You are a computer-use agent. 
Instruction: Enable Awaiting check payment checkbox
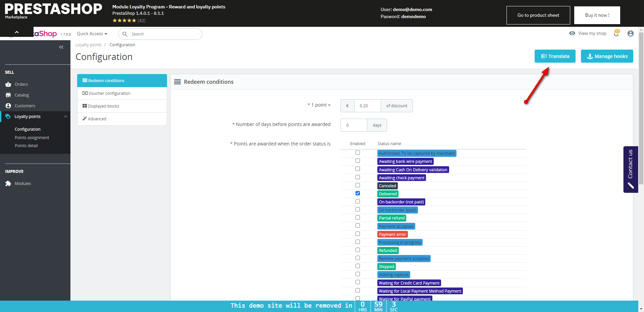pos(358,177)
